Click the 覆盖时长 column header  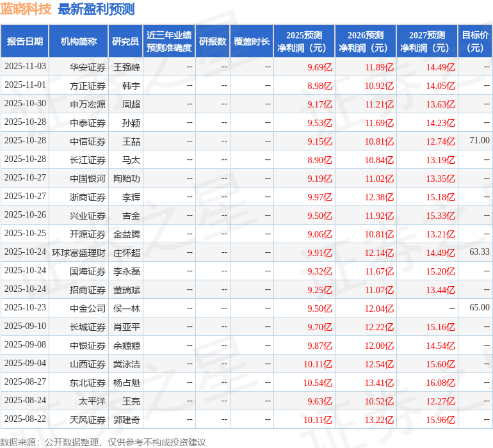(x=252, y=42)
